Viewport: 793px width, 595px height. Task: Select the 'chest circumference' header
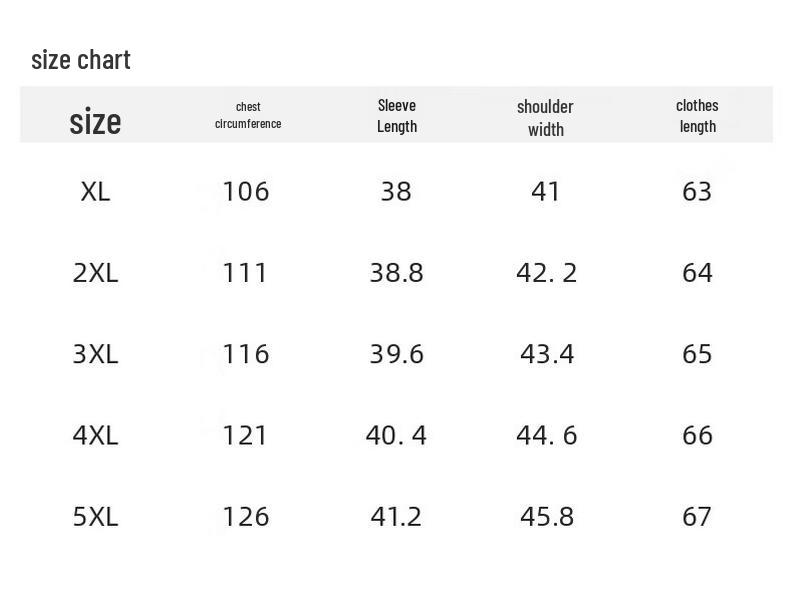point(248,115)
